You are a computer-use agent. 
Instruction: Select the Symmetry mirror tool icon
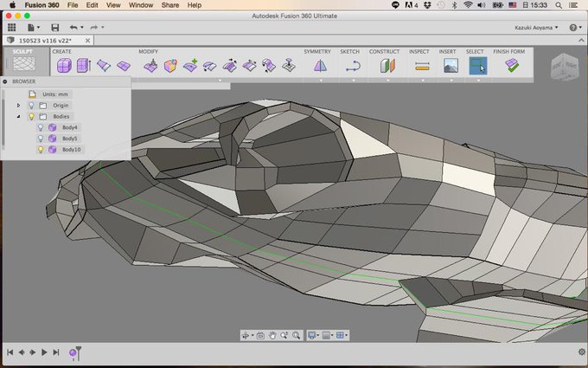(320, 66)
